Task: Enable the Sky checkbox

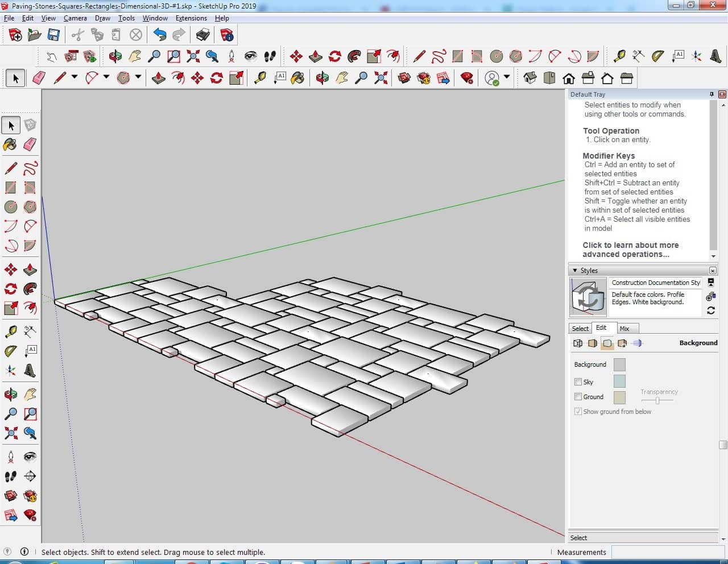Action: point(578,382)
